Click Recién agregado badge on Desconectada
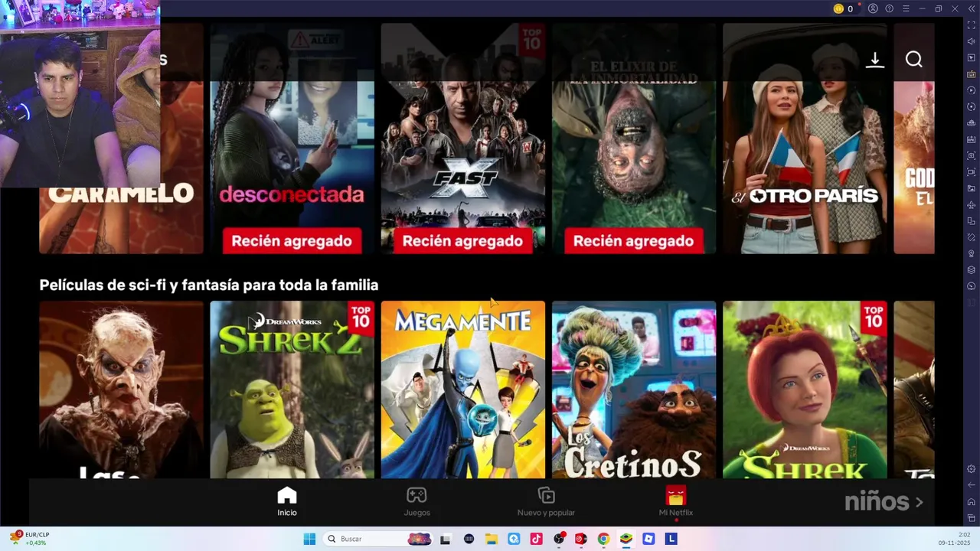980x551 pixels. (x=292, y=241)
